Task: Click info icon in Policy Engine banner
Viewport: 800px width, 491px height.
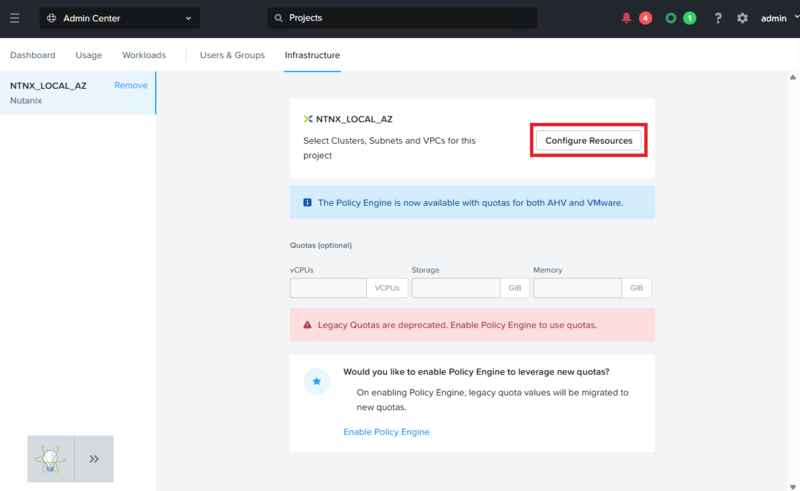Action: click(307, 203)
